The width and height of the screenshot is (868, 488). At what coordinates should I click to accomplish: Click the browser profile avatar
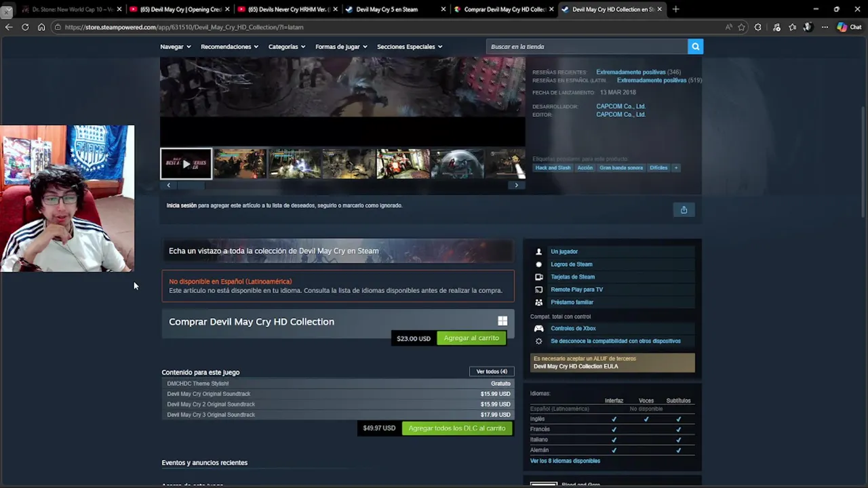point(808,27)
